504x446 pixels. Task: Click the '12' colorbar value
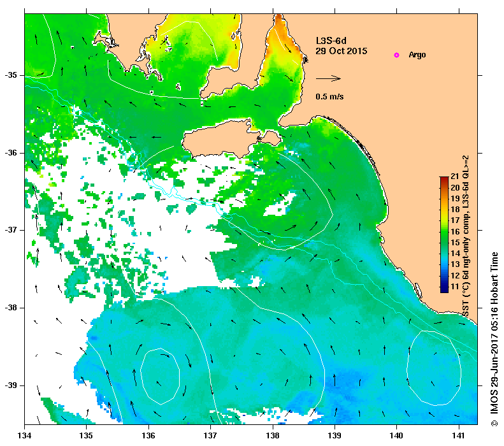[455, 275]
